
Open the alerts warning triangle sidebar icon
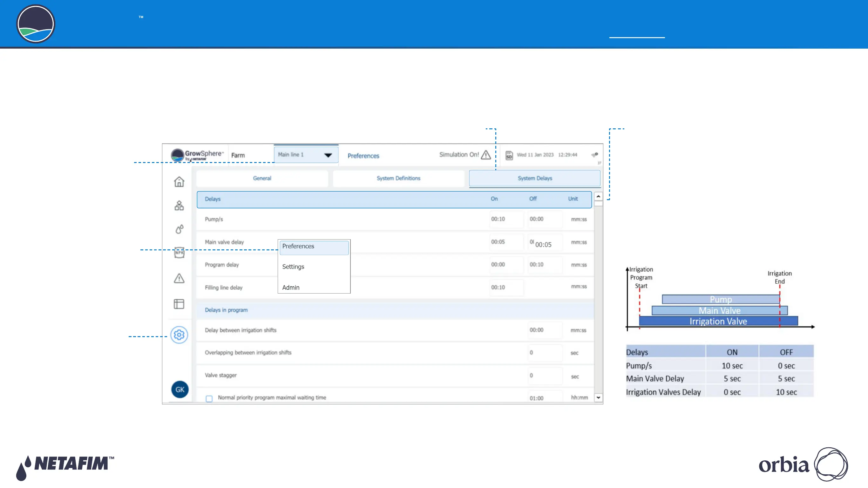(179, 278)
